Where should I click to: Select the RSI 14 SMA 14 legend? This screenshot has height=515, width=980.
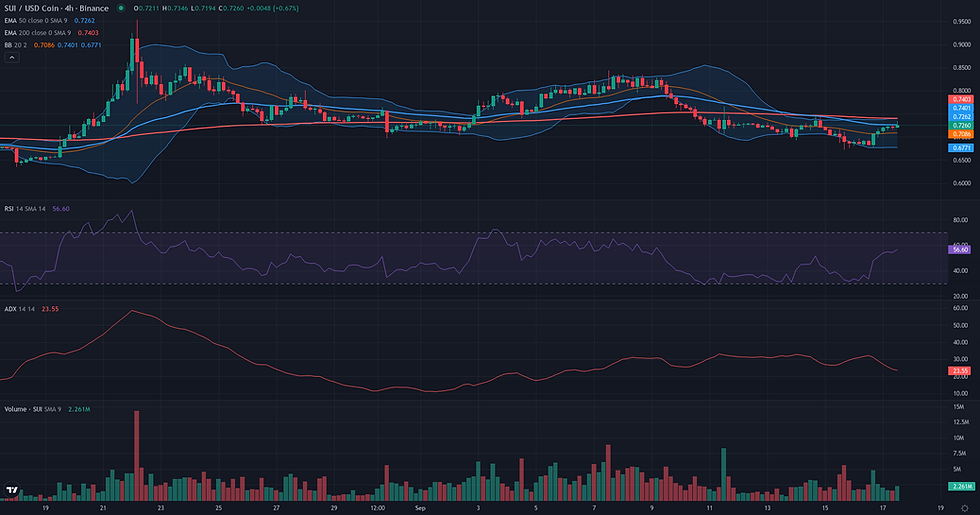pos(25,209)
